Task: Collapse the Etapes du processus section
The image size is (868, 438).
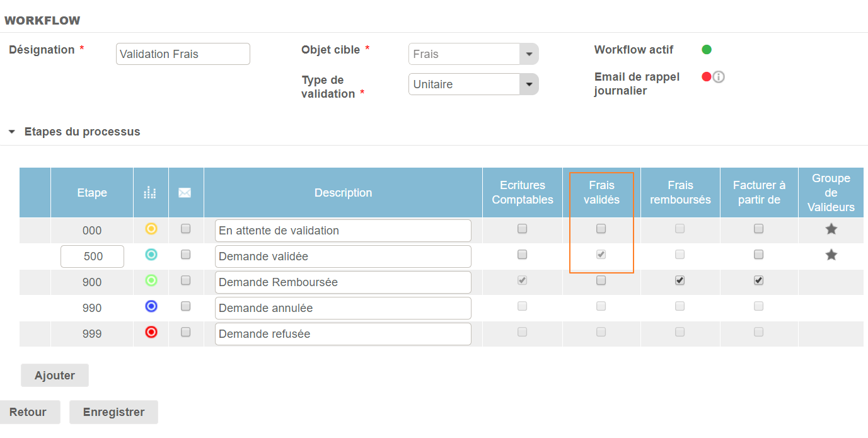Action: [x=11, y=132]
